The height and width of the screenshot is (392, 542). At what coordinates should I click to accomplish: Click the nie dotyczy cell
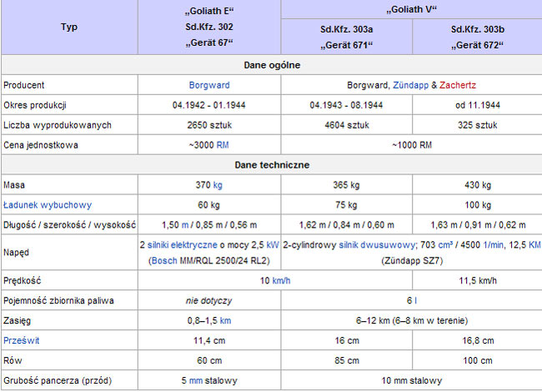tap(209, 300)
